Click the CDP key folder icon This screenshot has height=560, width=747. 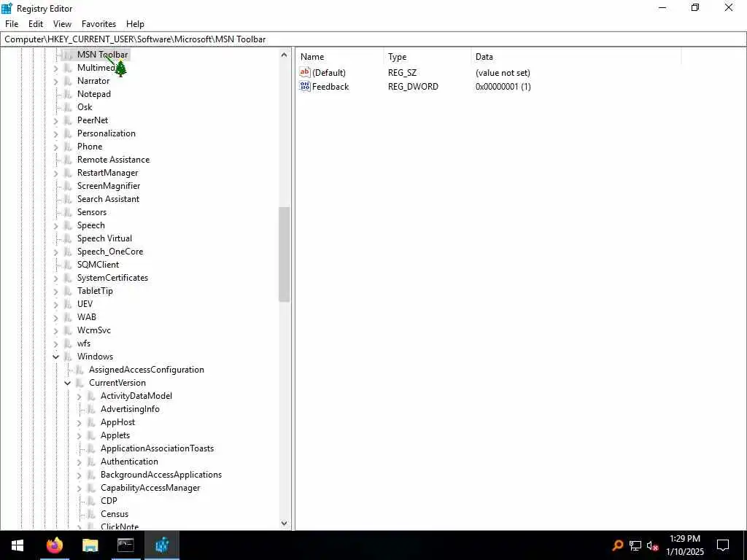click(x=92, y=500)
